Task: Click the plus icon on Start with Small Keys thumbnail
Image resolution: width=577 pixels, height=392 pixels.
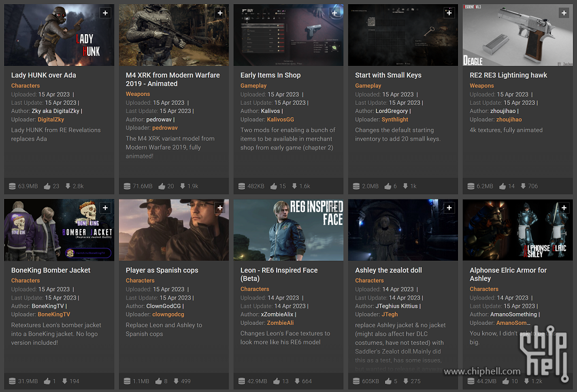Action: pos(449,13)
